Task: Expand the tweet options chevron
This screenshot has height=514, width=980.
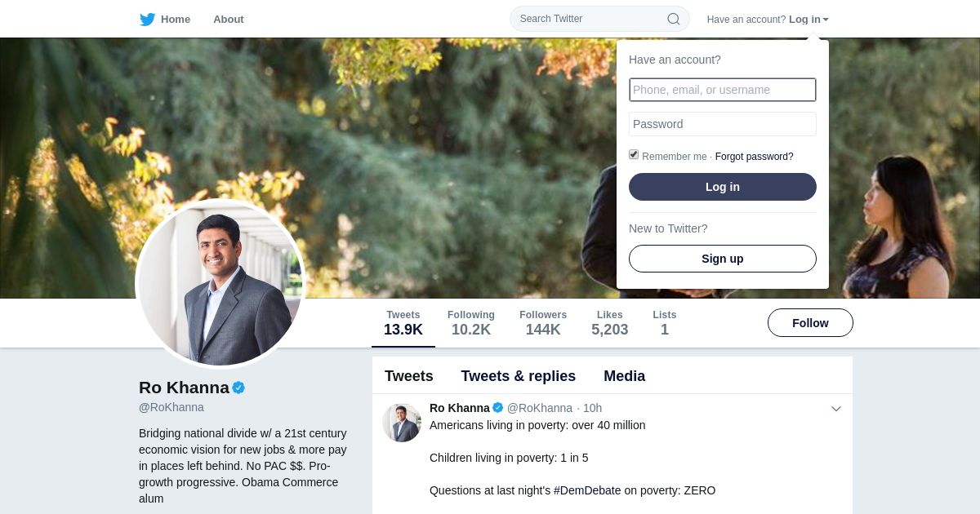Action: 835,409
